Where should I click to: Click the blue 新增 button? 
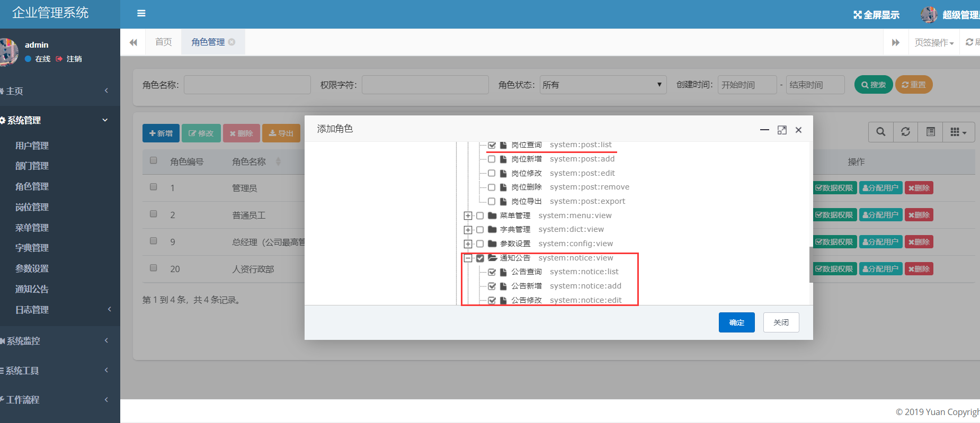pos(161,133)
